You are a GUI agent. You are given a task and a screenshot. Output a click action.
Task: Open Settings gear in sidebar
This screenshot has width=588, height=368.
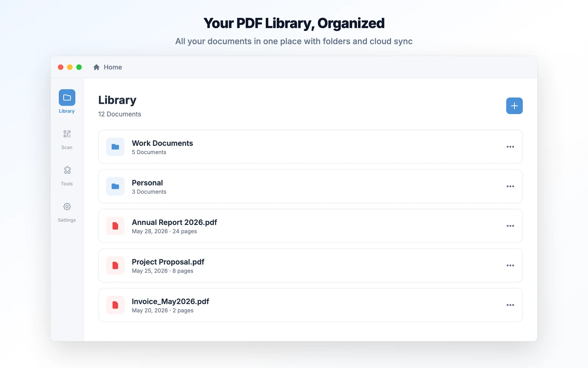click(67, 206)
